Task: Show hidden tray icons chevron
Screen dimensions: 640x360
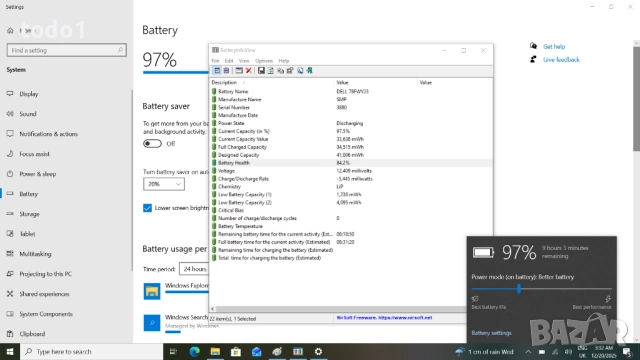Action: [528, 352]
